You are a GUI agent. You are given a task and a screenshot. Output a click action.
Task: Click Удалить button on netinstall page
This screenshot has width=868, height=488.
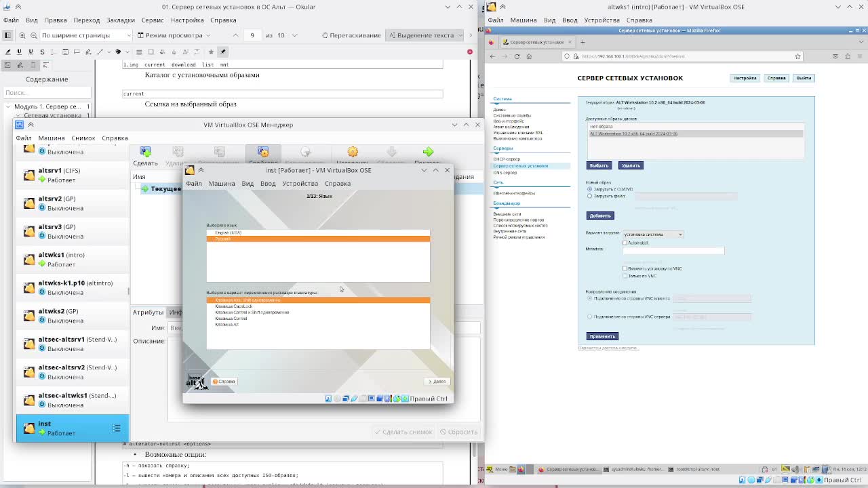(x=631, y=165)
